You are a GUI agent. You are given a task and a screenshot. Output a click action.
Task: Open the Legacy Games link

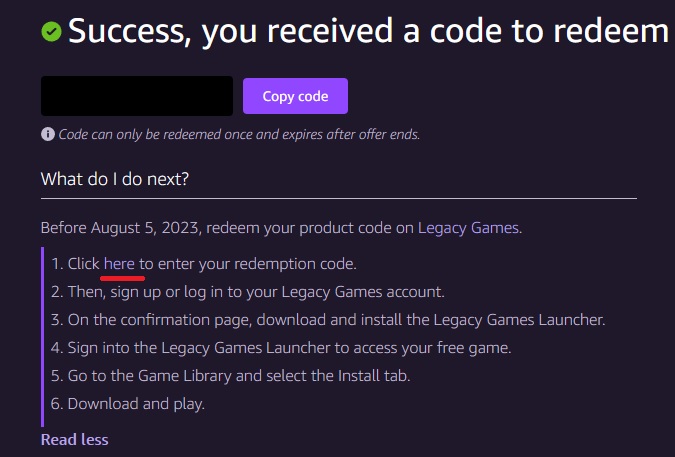click(468, 228)
